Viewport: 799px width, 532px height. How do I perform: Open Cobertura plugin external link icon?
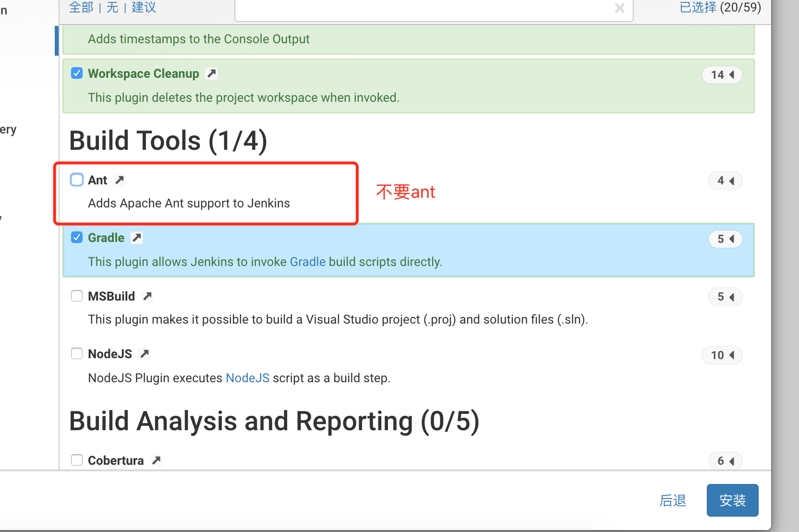point(156,460)
